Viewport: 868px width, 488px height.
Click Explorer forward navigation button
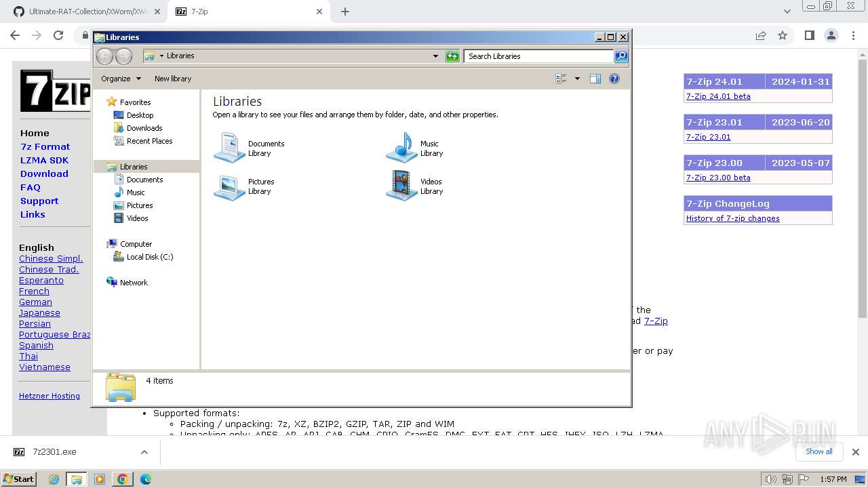pyautogui.click(x=123, y=56)
